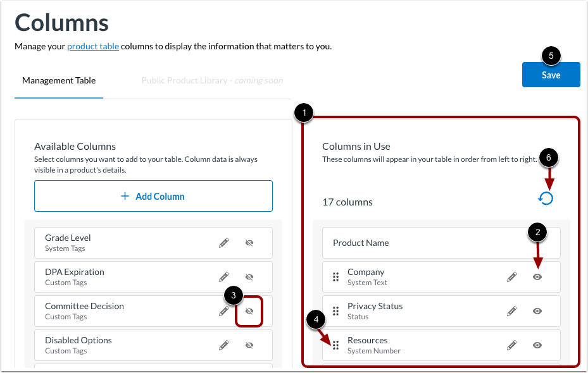Image resolution: width=588 pixels, height=373 pixels.
Task: Click the 17 columns count text
Action: pyautogui.click(x=347, y=202)
